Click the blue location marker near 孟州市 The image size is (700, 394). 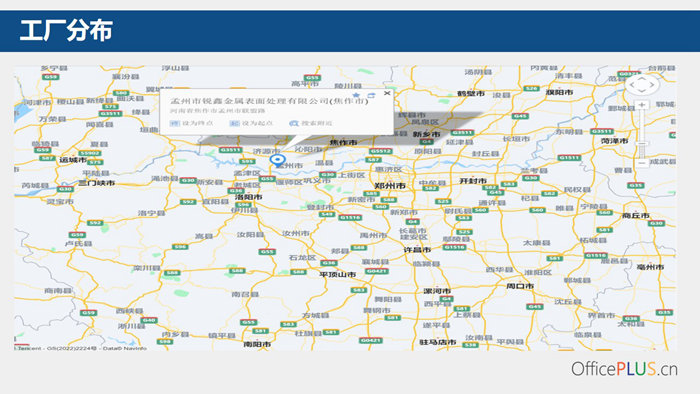(x=277, y=160)
